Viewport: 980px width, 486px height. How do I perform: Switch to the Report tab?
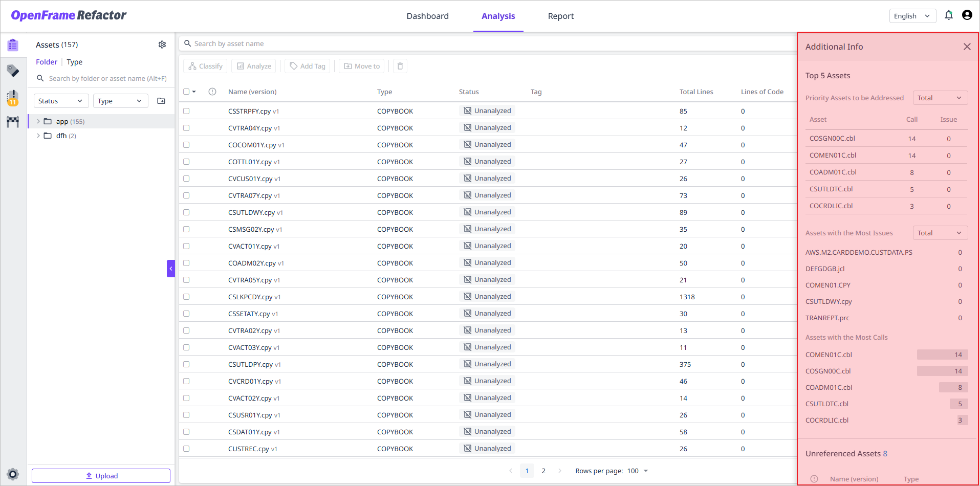point(561,16)
